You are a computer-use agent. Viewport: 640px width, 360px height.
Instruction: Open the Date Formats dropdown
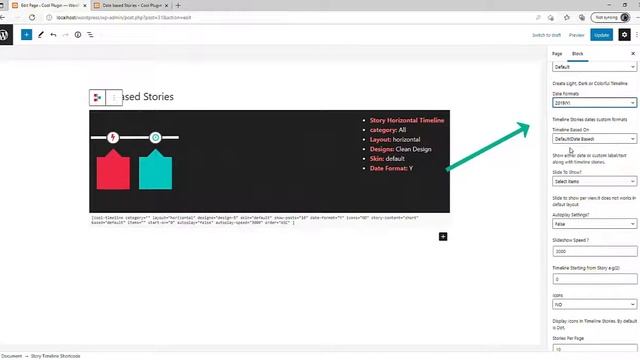click(x=594, y=103)
